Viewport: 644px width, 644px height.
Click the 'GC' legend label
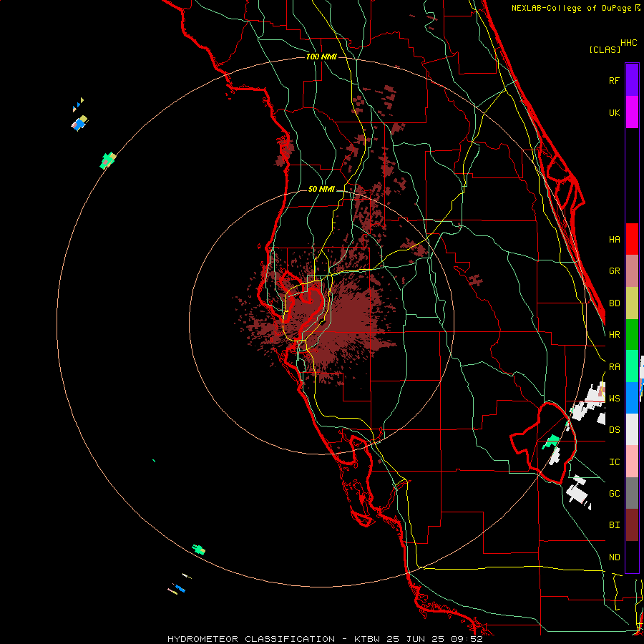614,494
